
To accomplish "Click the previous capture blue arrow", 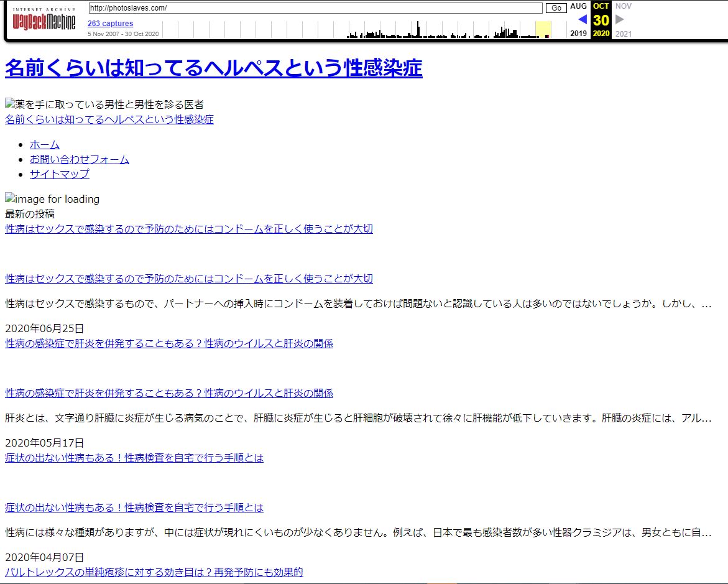I will 582,19.
